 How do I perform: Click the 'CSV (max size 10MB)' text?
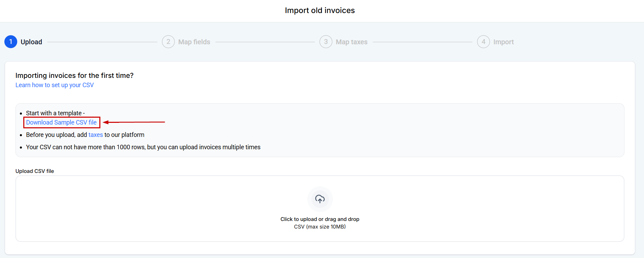coord(320,227)
